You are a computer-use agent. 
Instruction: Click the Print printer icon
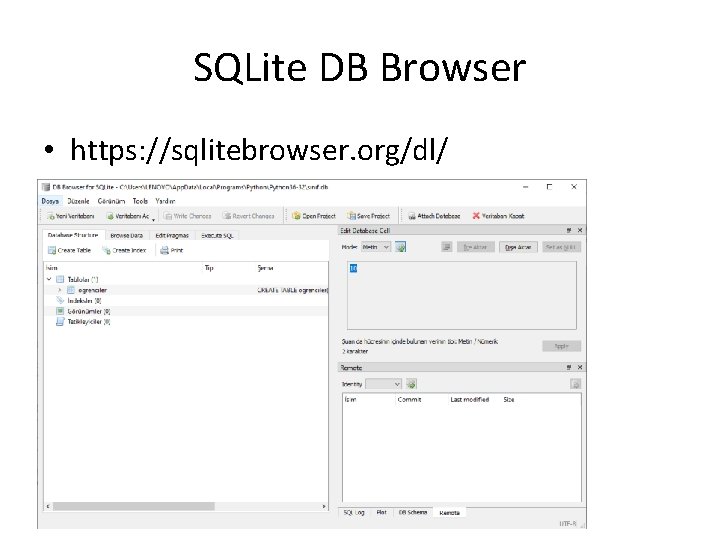164,250
